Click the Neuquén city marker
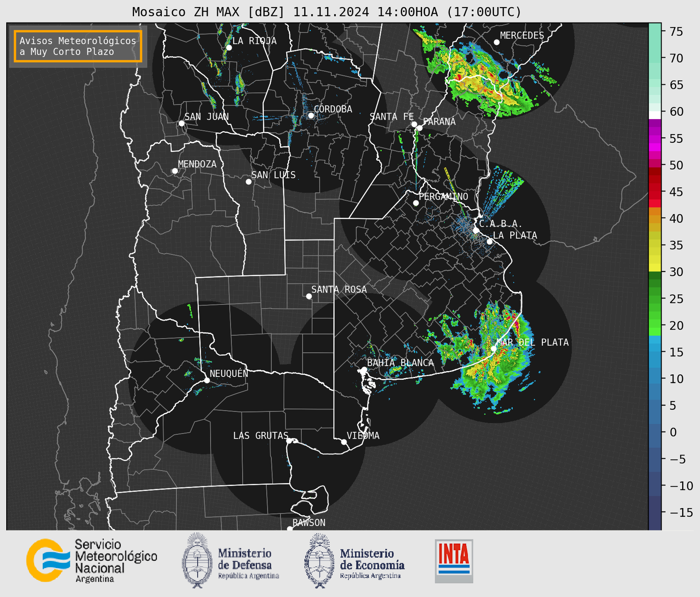Image resolution: width=700 pixels, height=597 pixels. (x=207, y=380)
